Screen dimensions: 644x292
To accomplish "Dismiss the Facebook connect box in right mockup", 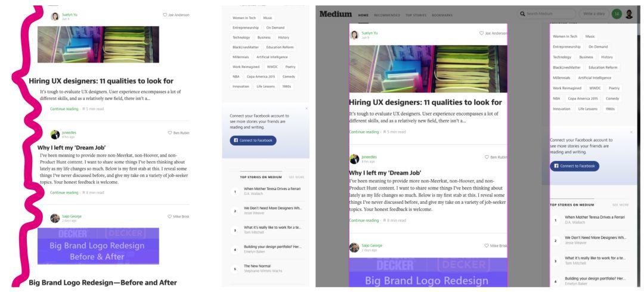I will 631,132.
